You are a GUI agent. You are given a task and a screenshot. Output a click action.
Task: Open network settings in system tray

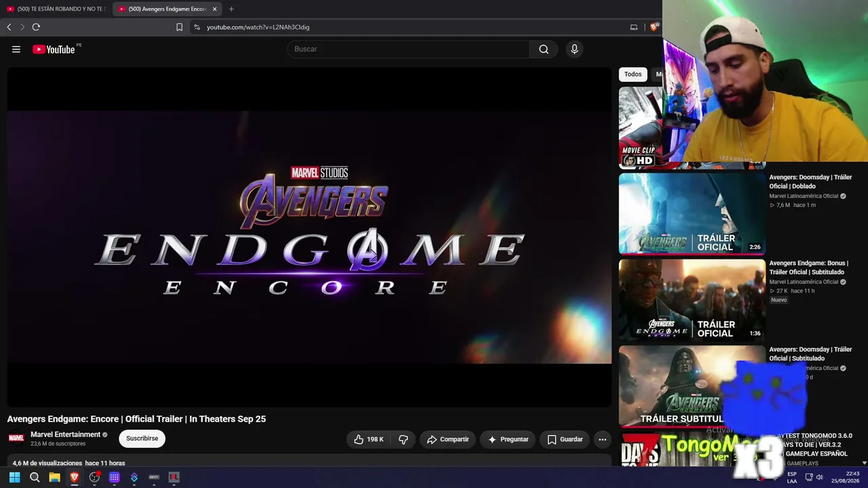click(x=809, y=477)
